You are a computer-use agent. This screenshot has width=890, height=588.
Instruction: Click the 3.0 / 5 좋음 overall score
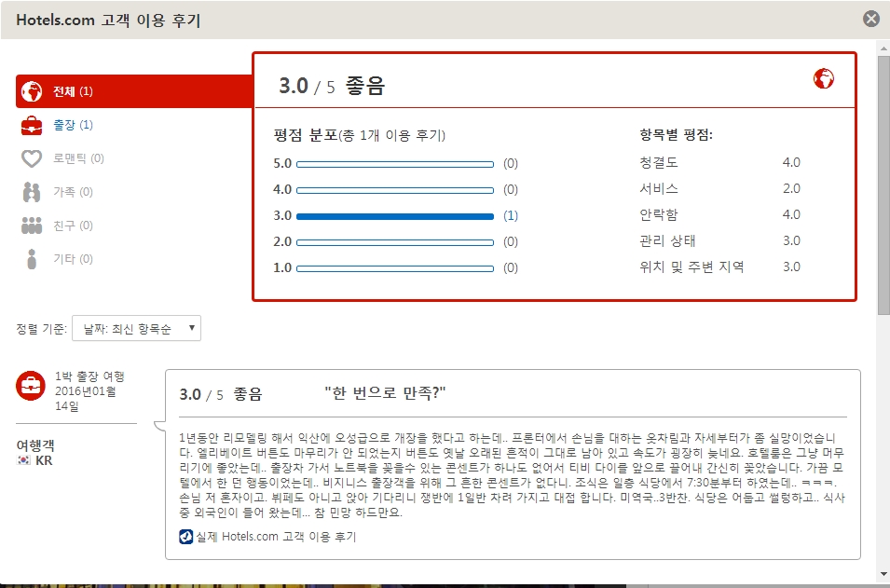332,86
